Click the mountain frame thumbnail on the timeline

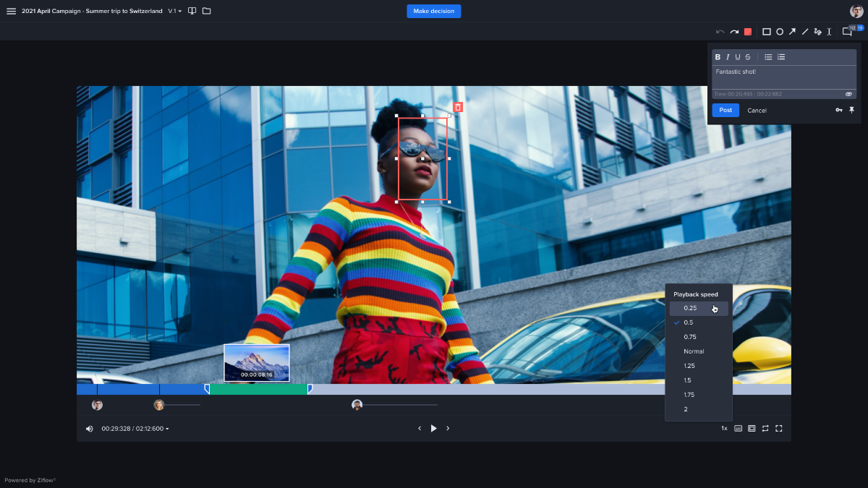(257, 361)
